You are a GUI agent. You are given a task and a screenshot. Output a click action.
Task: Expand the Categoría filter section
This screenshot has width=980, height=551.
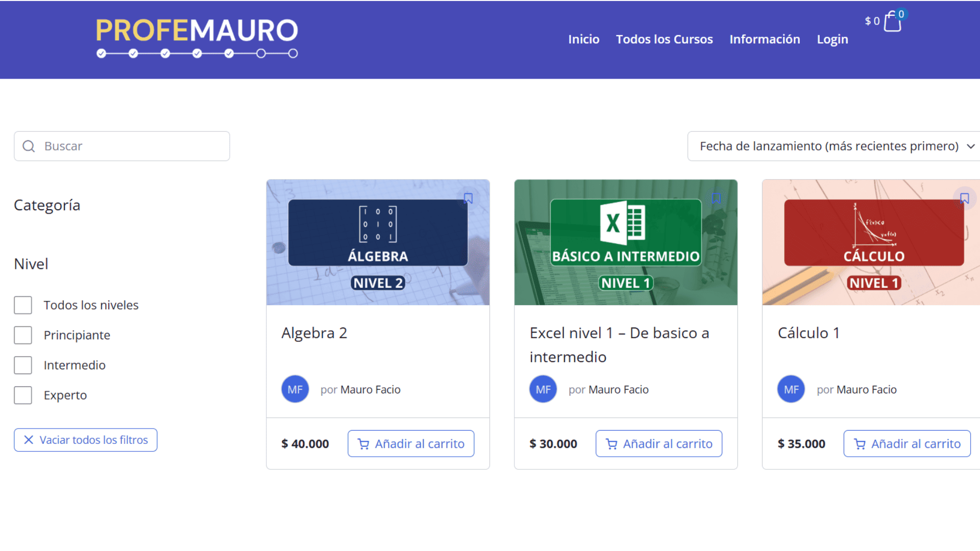click(47, 205)
